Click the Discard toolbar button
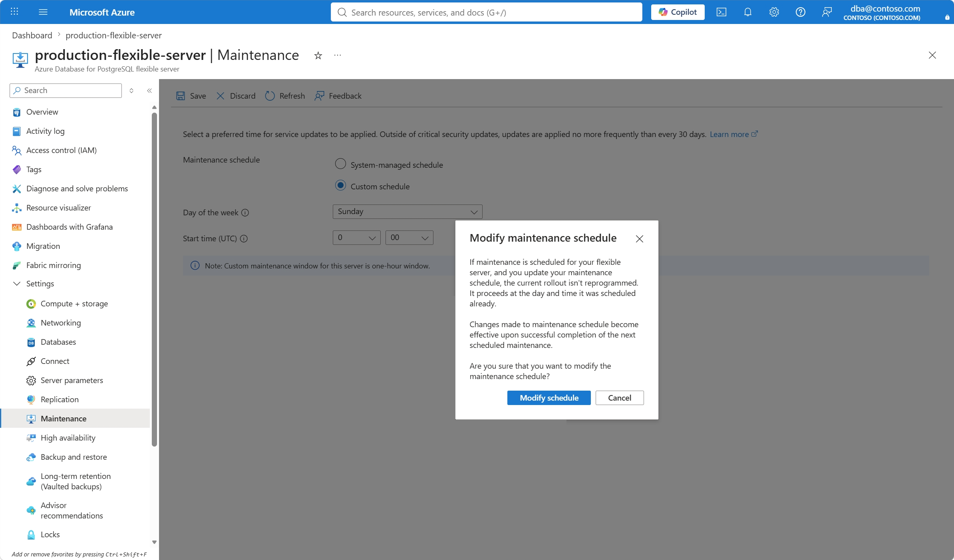This screenshot has height=560, width=954. [236, 96]
